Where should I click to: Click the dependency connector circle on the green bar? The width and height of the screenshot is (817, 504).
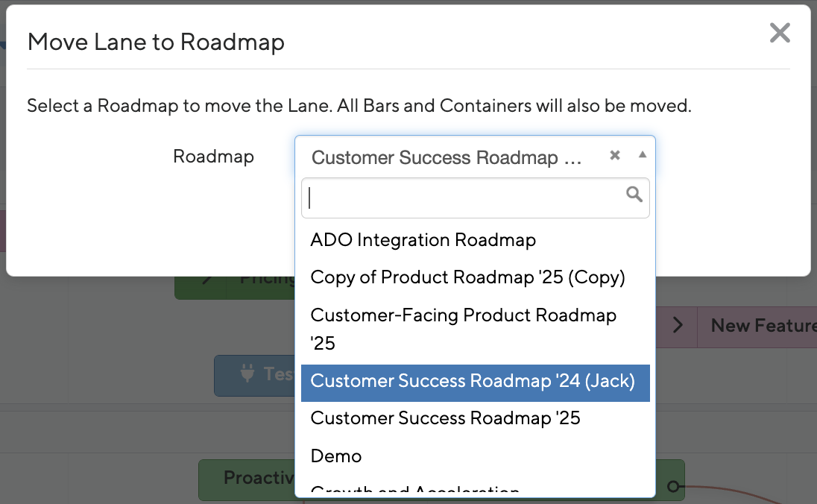(x=673, y=486)
